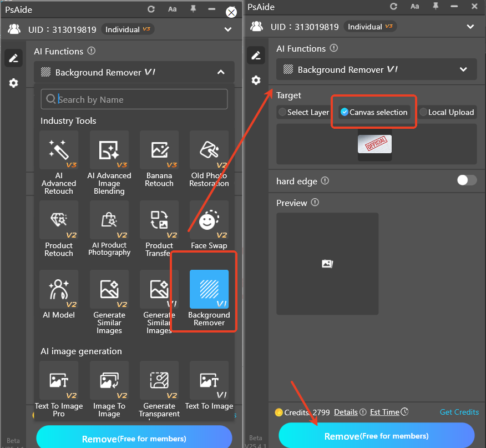486x448 pixels.
Task: Open the settings gear in the left sidebar
Action: tap(13, 84)
